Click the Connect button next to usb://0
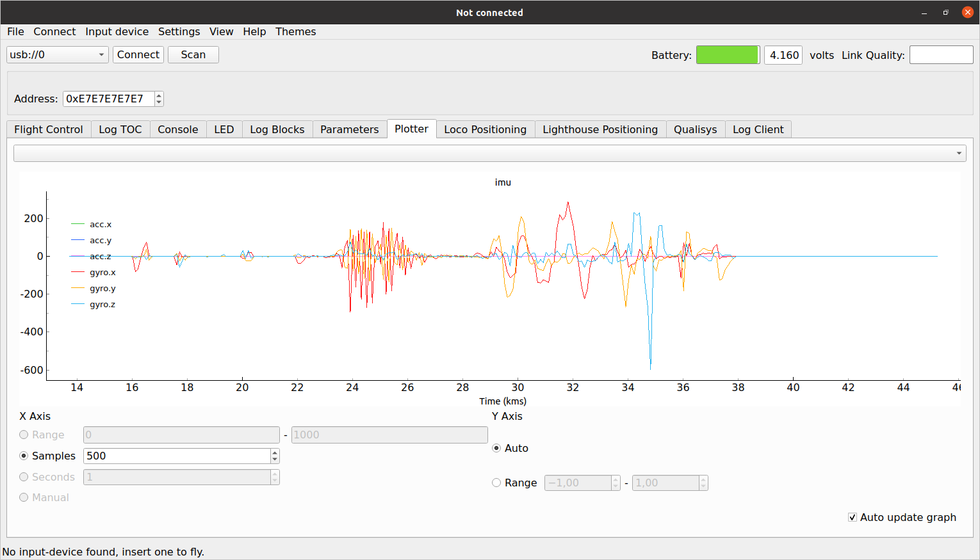980x560 pixels. 138,55
